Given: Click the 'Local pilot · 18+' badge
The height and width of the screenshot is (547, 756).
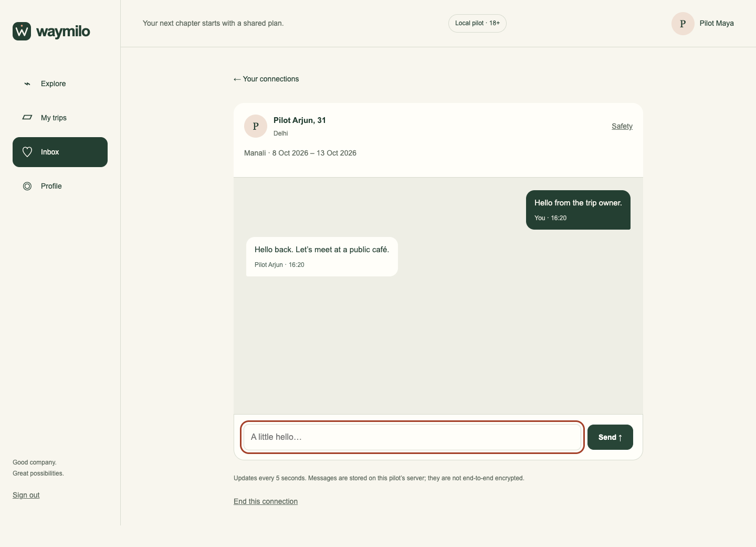Looking at the screenshot, I should coord(477,23).
